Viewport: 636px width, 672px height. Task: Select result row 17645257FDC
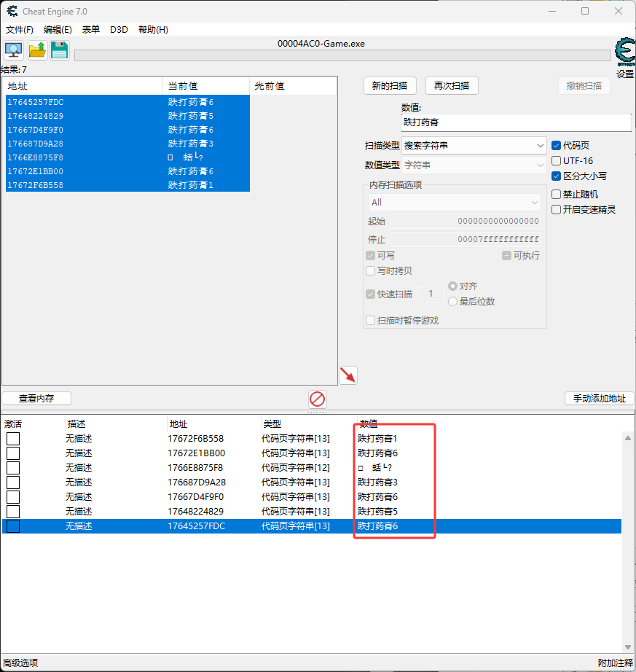127,102
